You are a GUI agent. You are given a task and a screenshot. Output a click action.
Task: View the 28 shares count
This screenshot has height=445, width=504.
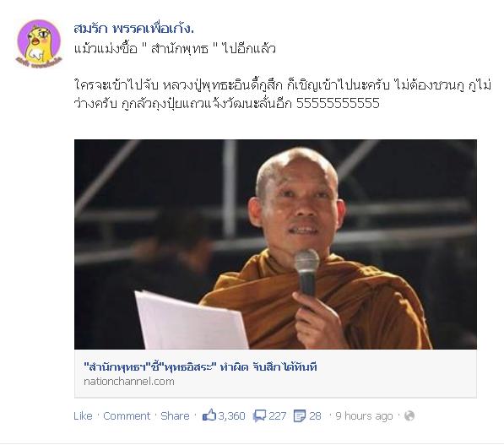tap(315, 415)
